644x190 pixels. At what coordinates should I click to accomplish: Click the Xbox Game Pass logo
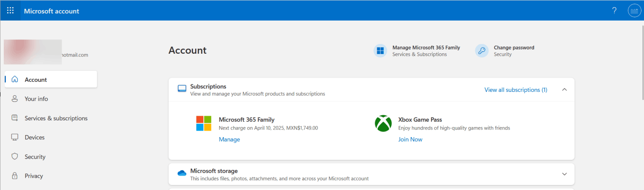pyautogui.click(x=383, y=123)
